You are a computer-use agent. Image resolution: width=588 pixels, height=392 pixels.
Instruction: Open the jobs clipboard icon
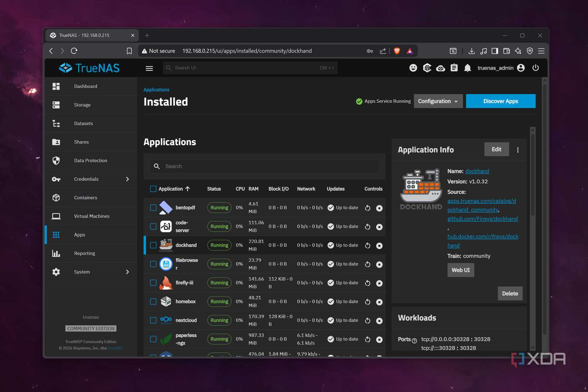click(x=454, y=68)
